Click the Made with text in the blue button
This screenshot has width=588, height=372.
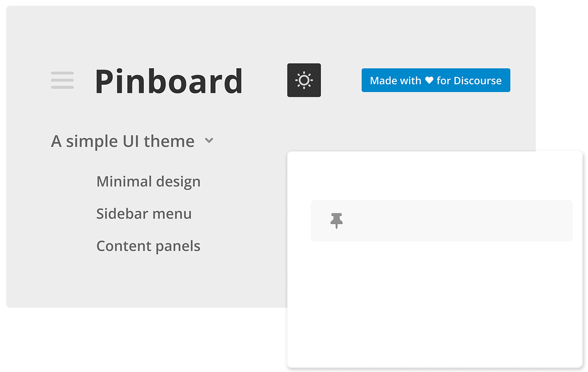(395, 81)
